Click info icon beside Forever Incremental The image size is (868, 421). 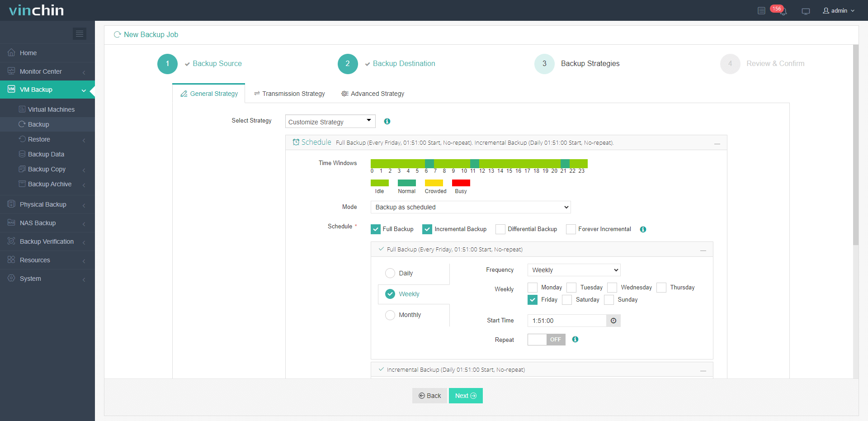[643, 229]
